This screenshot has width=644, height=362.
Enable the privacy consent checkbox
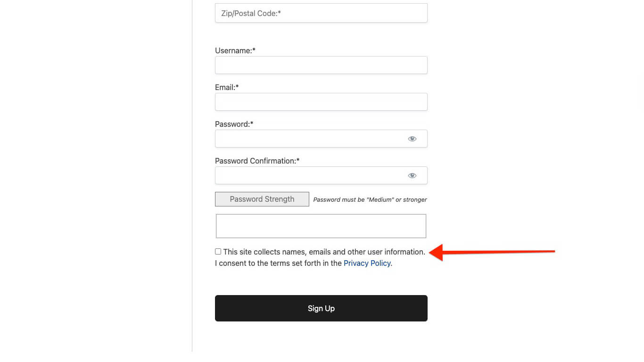[218, 251]
